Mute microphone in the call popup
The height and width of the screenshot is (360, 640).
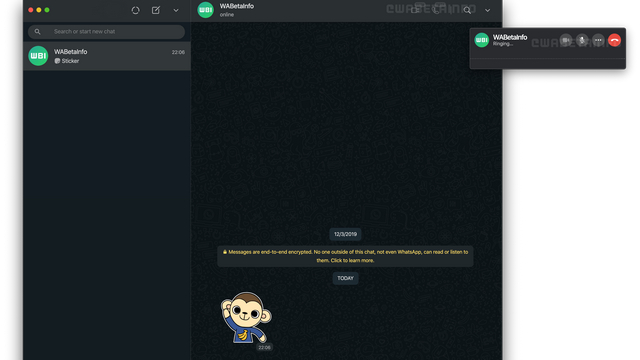[582, 40]
